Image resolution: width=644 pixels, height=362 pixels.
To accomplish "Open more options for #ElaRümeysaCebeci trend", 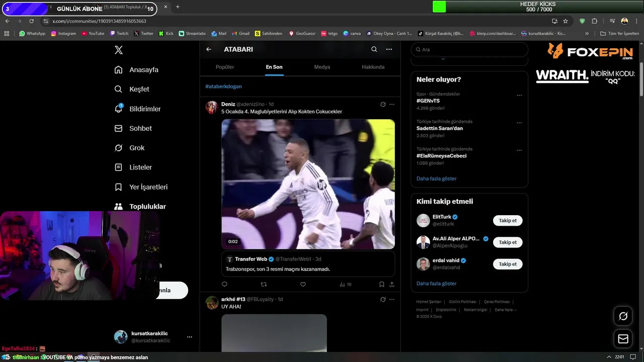I will [x=519, y=150].
